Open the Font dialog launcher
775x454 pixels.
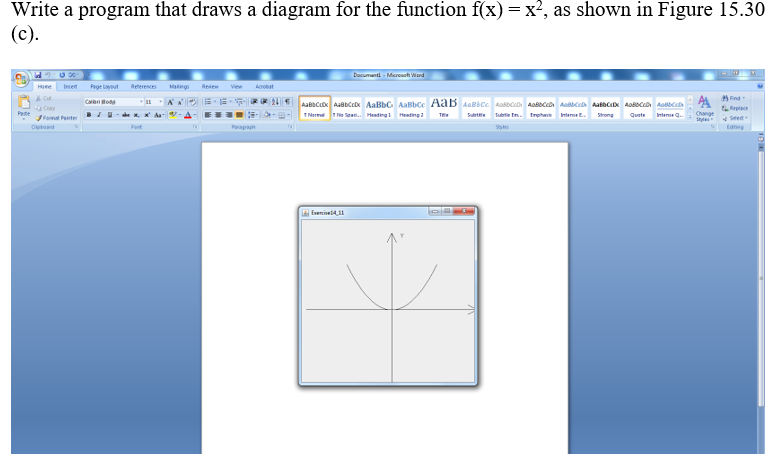coord(195,127)
